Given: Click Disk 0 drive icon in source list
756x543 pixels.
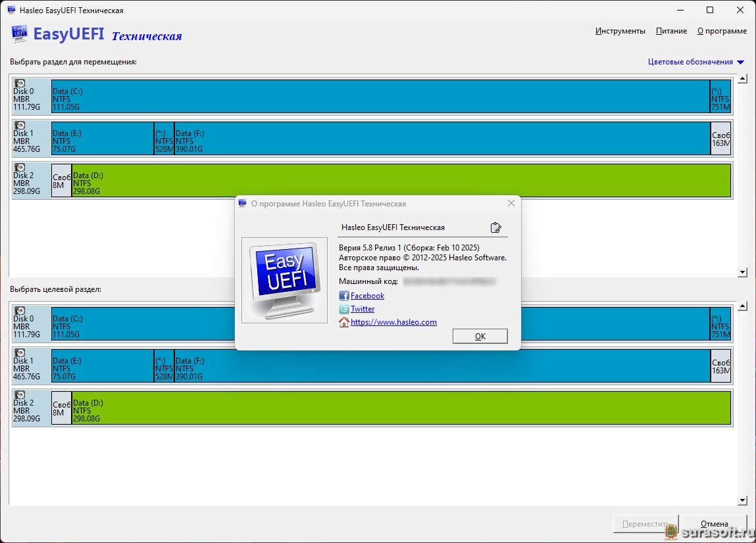Looking at the screenshot, I should (x=20, y=83).
